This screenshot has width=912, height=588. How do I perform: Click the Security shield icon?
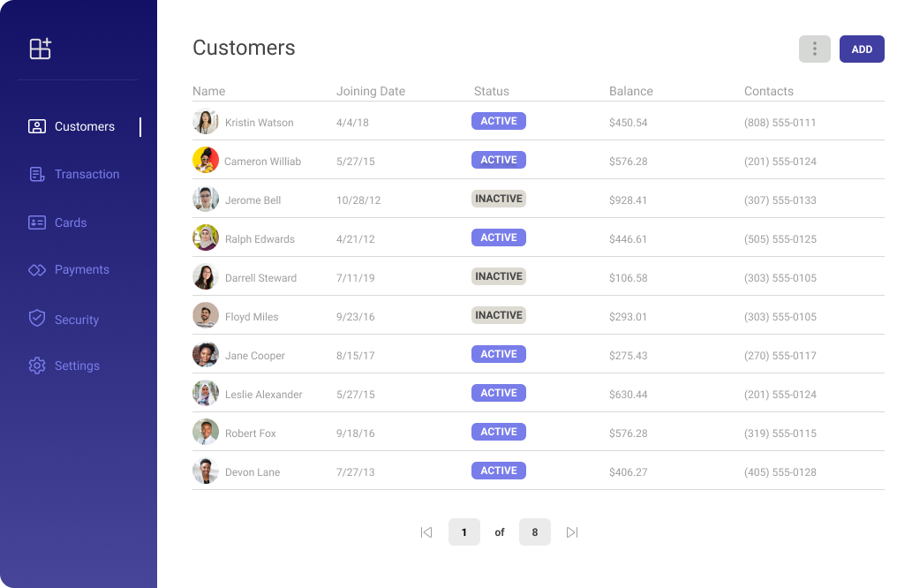click(x=37, y=319)
